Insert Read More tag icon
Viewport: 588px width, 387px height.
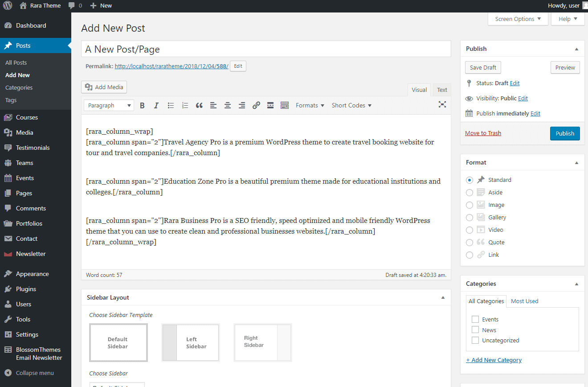(x=270, y=106)
